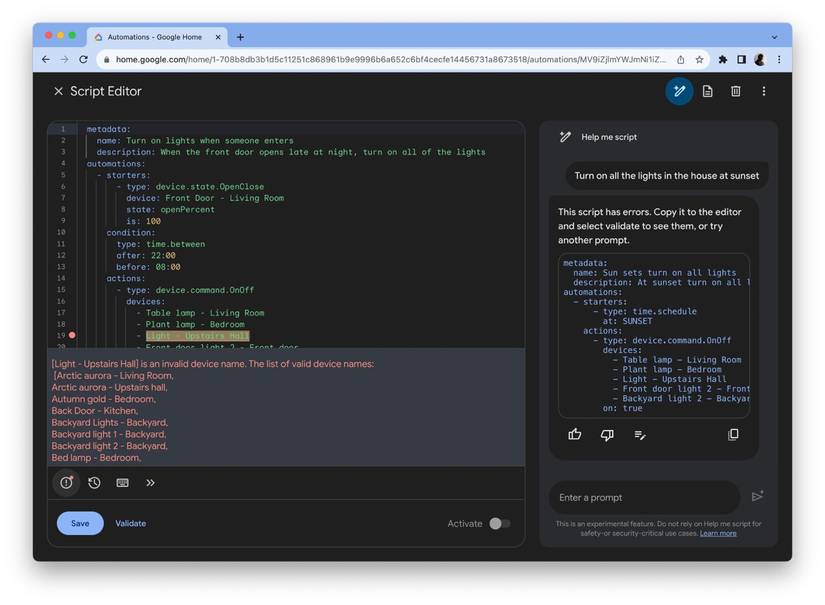Select the Automations - Google Home tab

157,37
